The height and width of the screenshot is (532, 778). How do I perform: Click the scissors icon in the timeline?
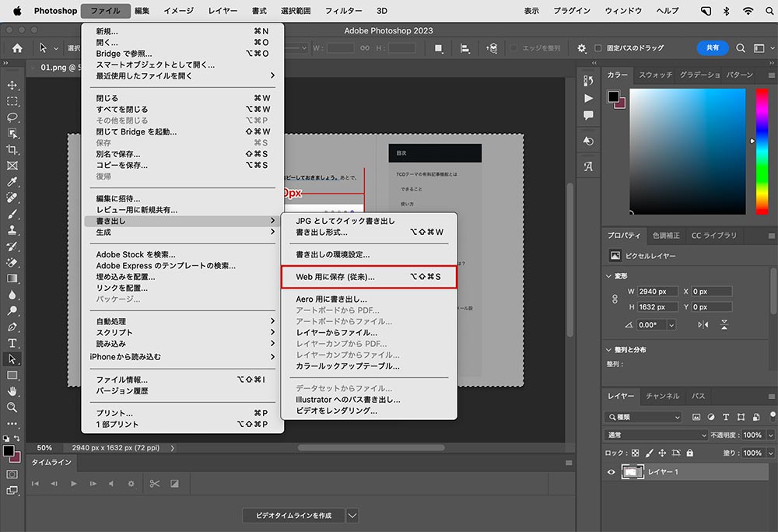tap(155, 484)
